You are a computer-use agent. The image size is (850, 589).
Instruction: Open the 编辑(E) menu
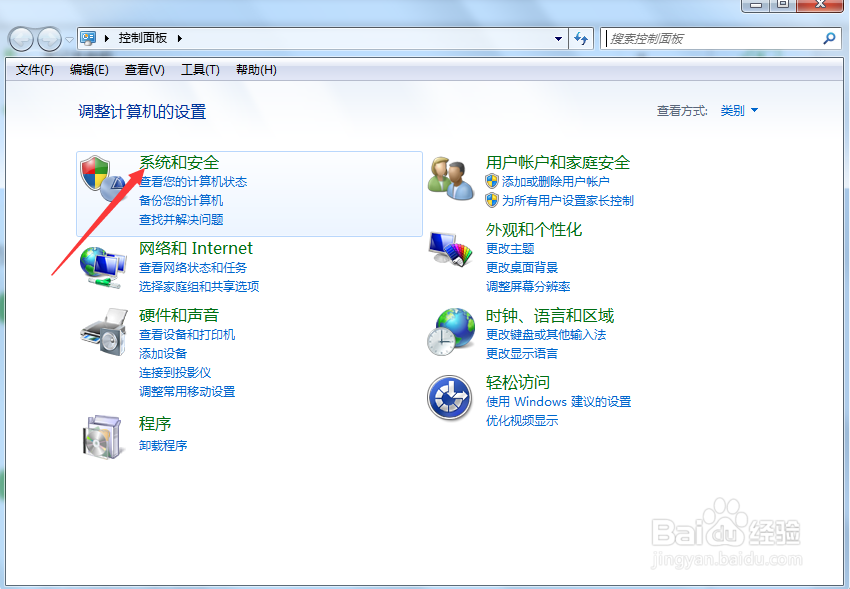coord(89,70)
